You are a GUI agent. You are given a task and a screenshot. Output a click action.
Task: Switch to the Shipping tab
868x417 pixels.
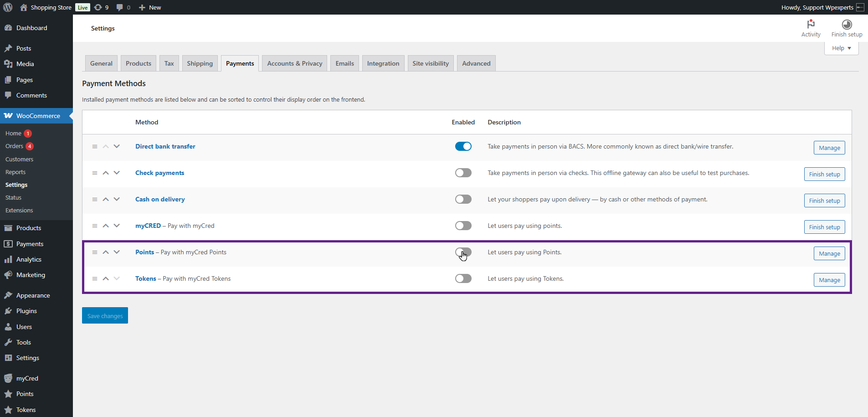click(200, 64)
